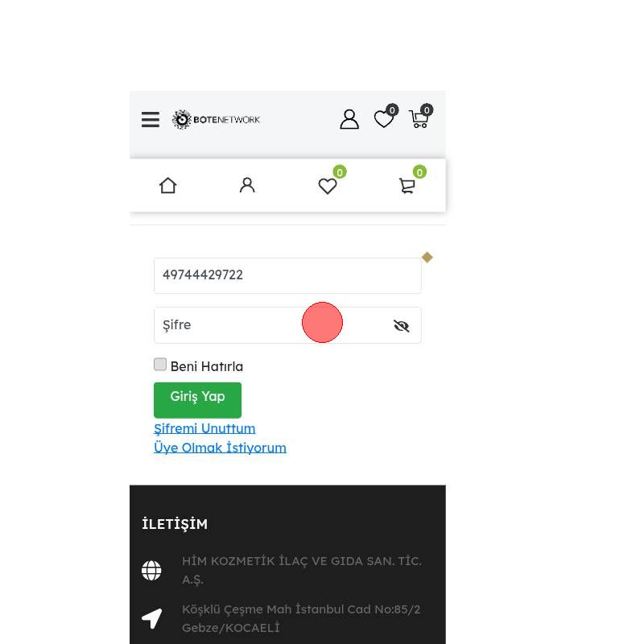Click the Beni Hatırla label text

[x=207, y=366]
